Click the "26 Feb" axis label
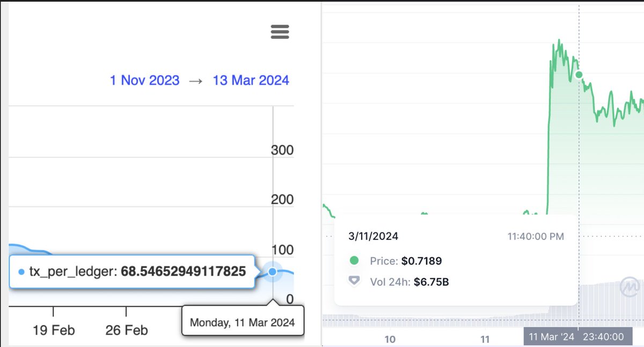The height and width of the screenshot is (347, 644). tap(126, 330)
